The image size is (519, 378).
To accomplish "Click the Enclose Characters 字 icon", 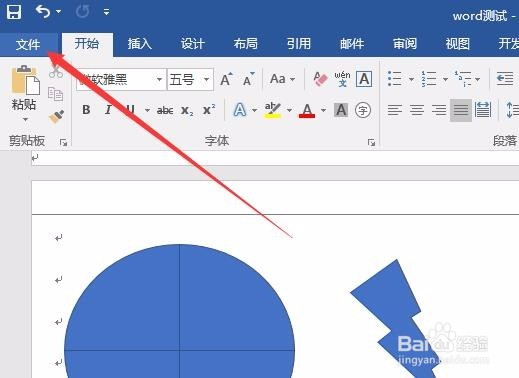I will click(363, 110).
